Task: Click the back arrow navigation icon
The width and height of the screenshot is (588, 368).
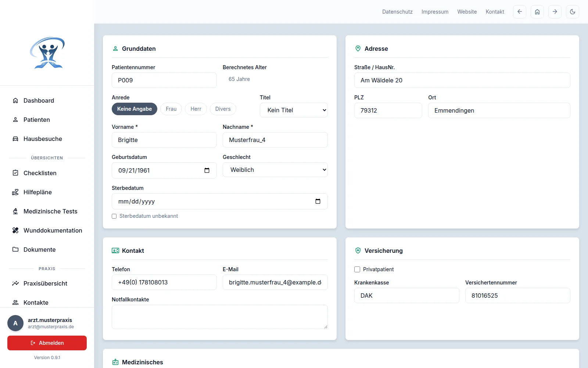Action: click(x=520, y=12)
